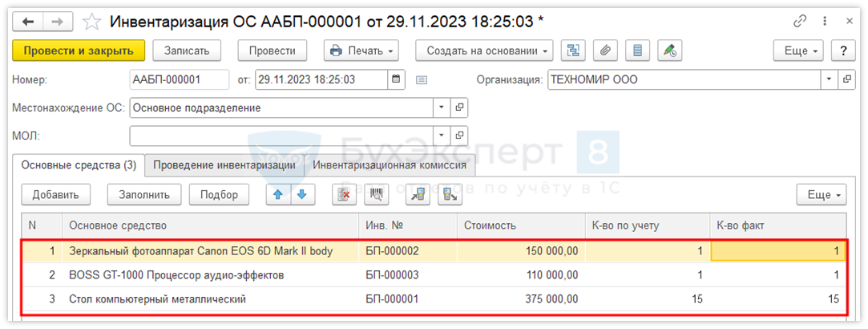Go back with the left arrow button

[x=28, y=22]
